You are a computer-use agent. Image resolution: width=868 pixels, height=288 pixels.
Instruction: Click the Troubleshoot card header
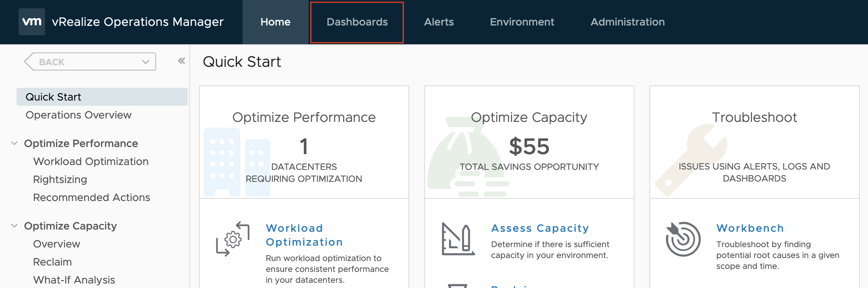click(755, 142)
